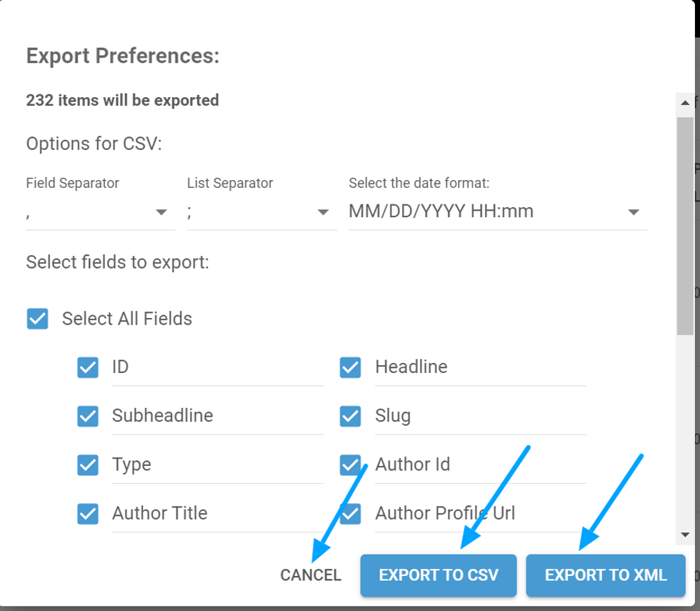This screenshot has height=611, width=700.
Task: Uncheck the Author Title checkbox
Action: click(x=88, y=514)
